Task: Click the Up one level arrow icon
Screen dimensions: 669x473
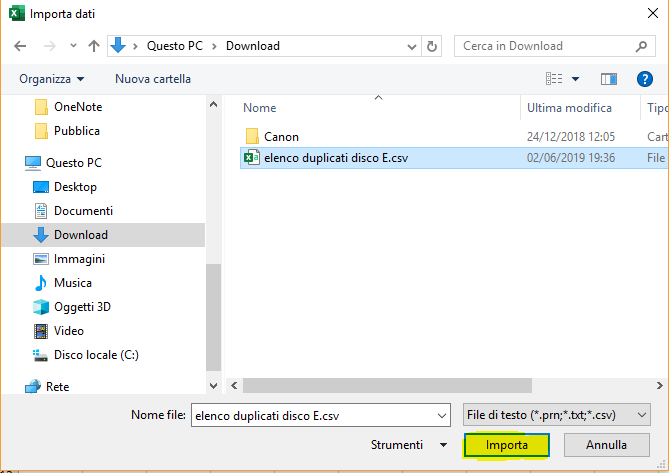Action: click(x=94, y=46)
